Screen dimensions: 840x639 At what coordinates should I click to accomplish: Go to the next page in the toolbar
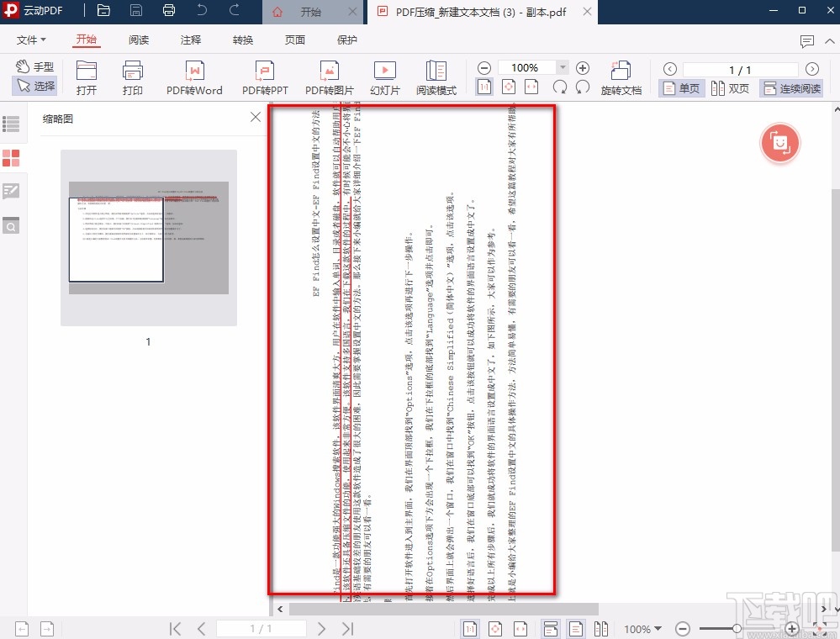[812, 69]
